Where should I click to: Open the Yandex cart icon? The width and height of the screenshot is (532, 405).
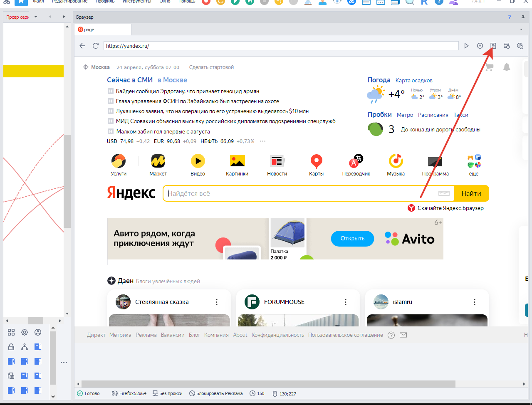(x=489, y=67)
